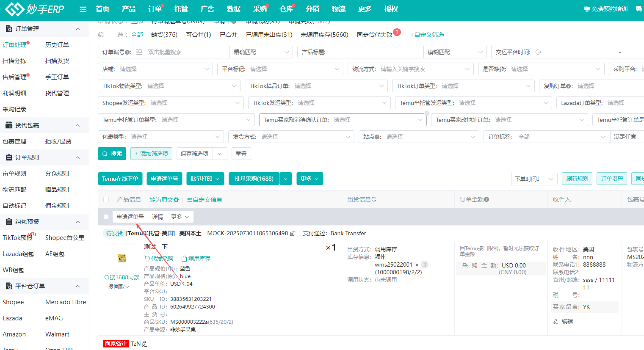Click the 订单规则 section icon
644x350 pixels.
click(8, 157)
